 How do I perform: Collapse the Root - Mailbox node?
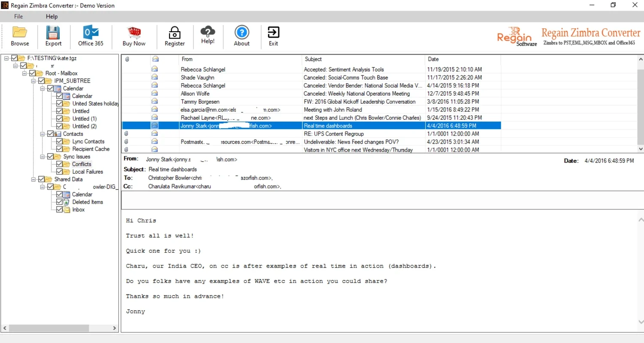[24, 73]
